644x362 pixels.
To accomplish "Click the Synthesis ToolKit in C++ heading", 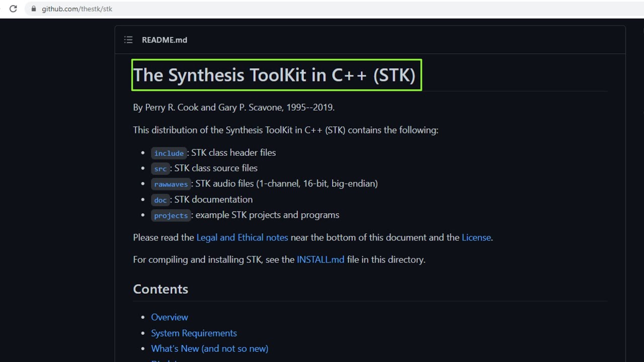I will coord(274,75).
